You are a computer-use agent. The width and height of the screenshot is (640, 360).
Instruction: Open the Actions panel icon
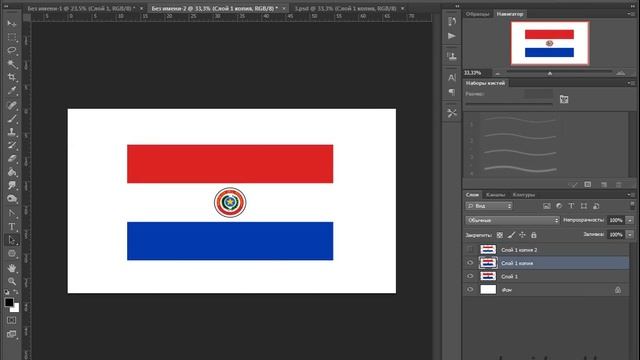point(452,36)
